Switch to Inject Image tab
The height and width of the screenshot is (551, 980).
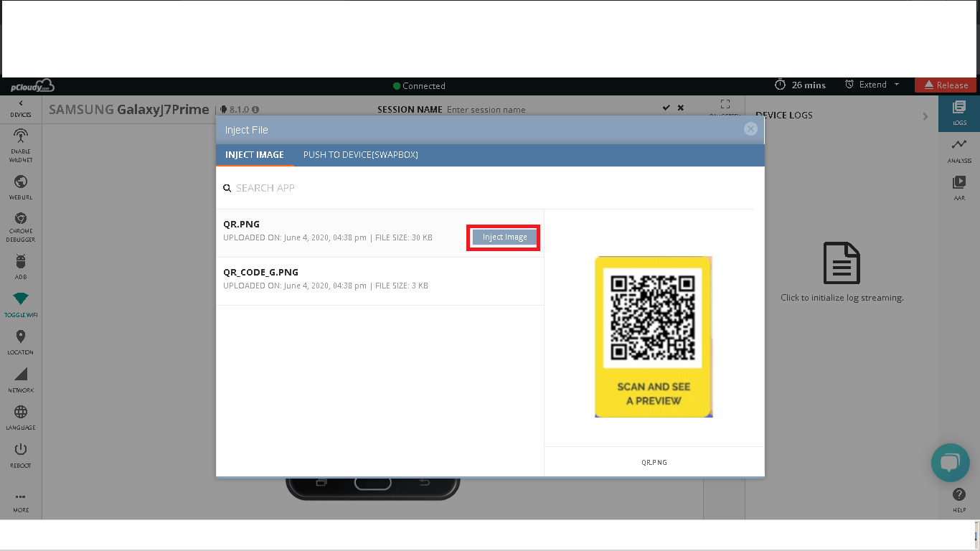click(255, 155)
